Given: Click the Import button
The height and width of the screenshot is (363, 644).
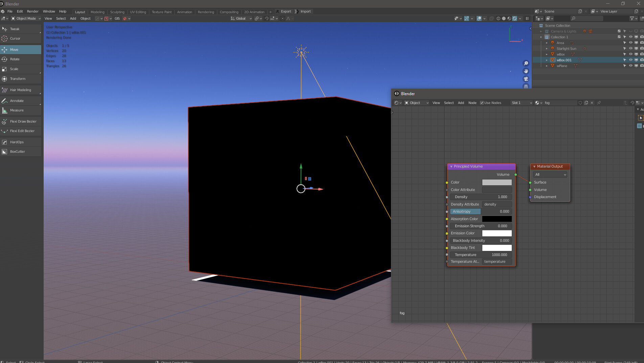Looking at the screenshot, I should click(x=306, y=11).
